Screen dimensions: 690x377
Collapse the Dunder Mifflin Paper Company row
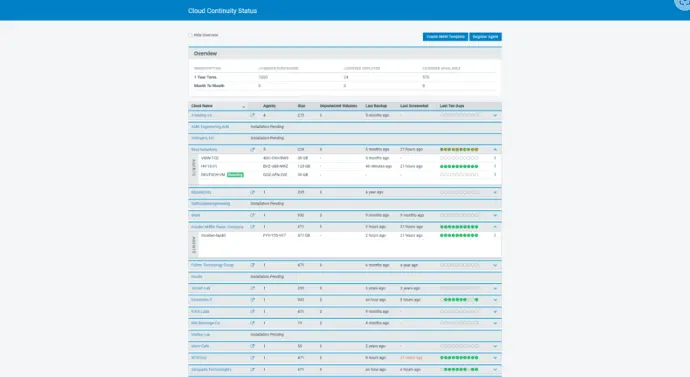[495, 227]
